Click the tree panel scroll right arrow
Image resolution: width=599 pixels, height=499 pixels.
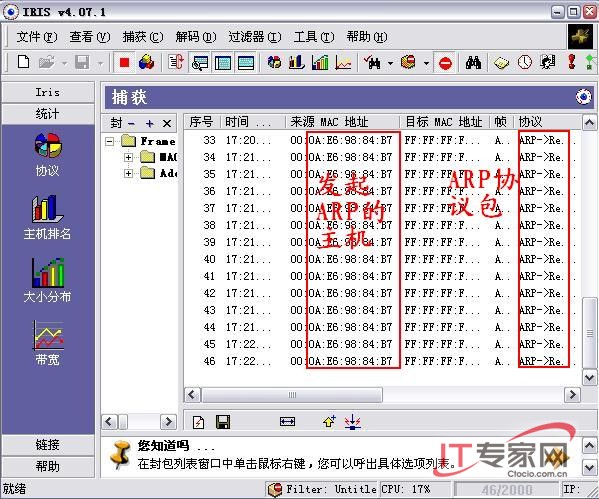point(168,422)
